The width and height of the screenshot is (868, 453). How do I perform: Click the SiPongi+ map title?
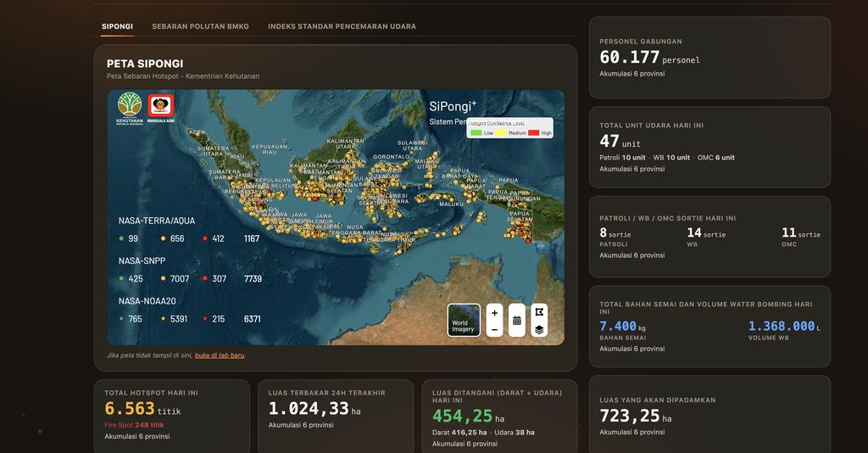[x=453, y=107]
